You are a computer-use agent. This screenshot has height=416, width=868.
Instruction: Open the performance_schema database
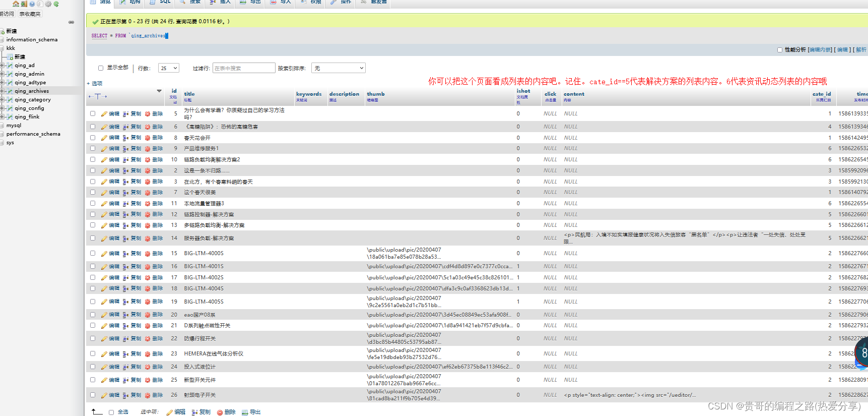33,134
